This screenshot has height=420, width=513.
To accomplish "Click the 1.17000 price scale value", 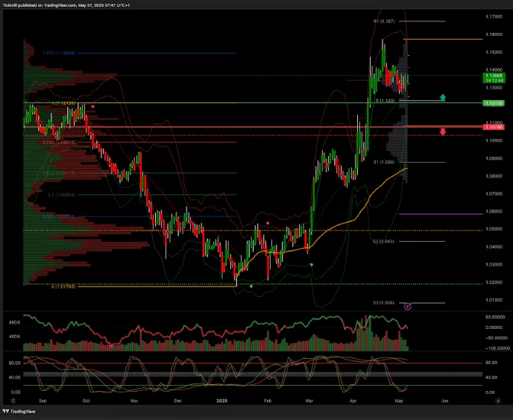I will pos(492,16).
